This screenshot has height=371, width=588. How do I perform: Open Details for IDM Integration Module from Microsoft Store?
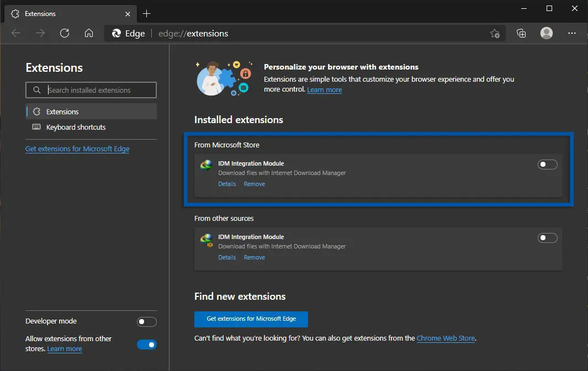(227, 184)
